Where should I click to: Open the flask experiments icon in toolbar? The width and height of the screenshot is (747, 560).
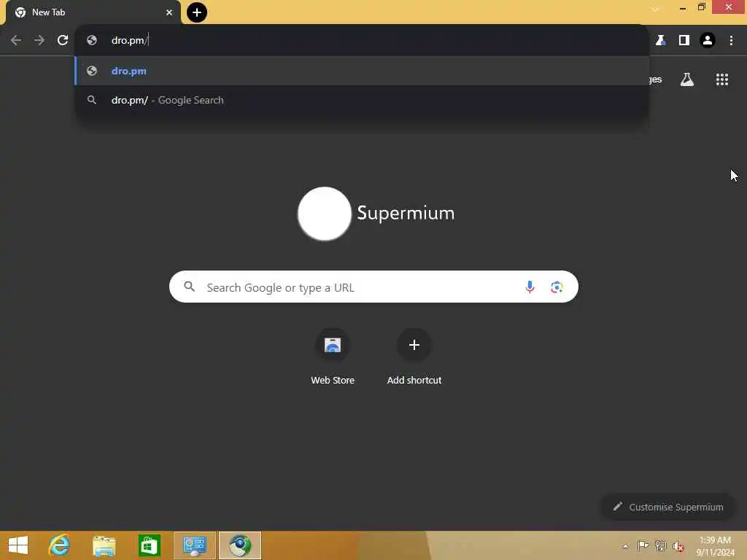tap(660, 41)
